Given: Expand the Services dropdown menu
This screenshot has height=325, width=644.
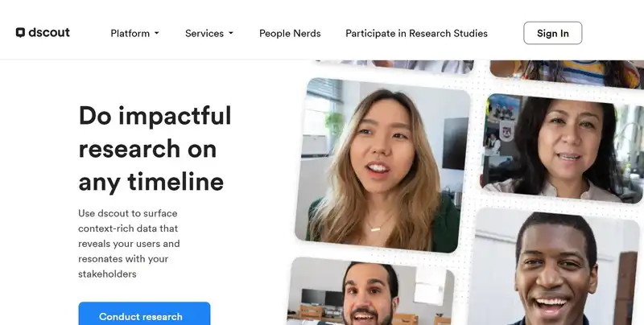Looking at the screenshot, I should tap(209, 33).
